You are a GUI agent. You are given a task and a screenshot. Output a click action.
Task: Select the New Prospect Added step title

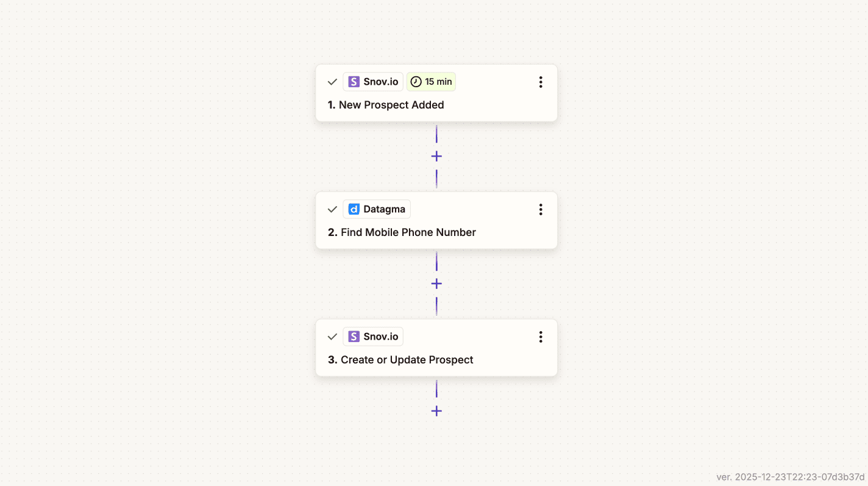(391, 105)
